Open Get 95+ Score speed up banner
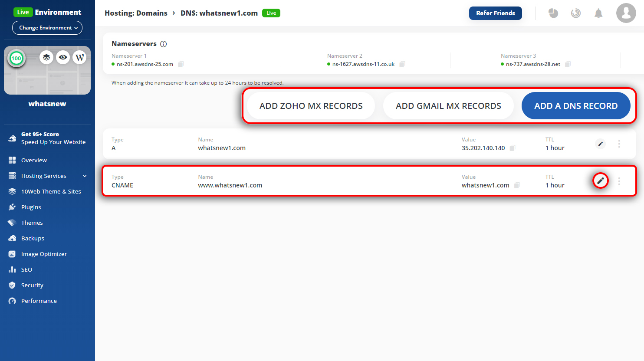 (x=47, y=138)
